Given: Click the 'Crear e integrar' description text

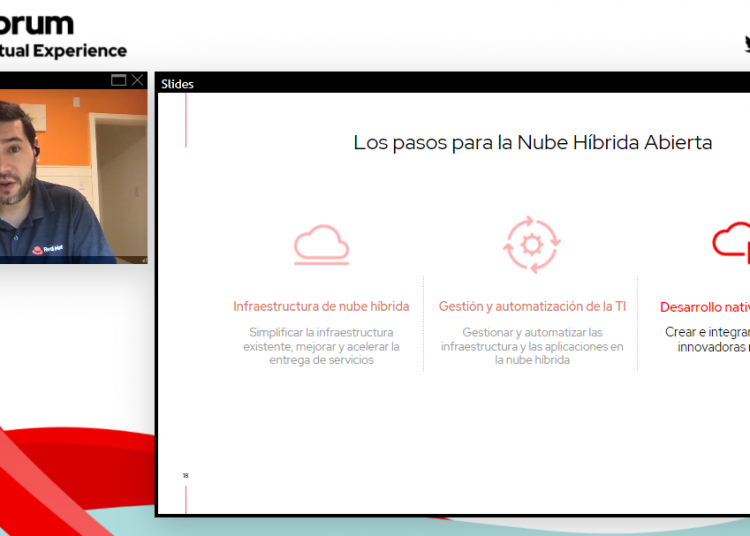Looking at the screenshot, I should [x=707, y=339].
